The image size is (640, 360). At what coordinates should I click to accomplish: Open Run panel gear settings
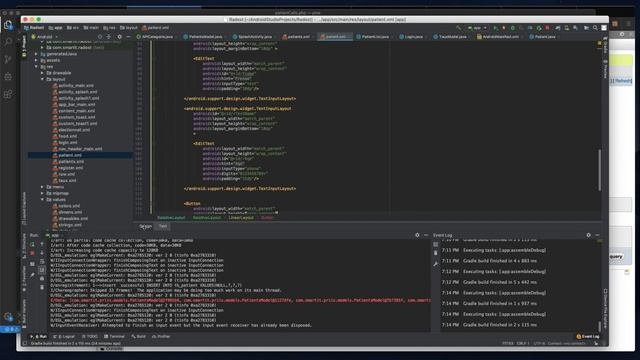point(417,235)
